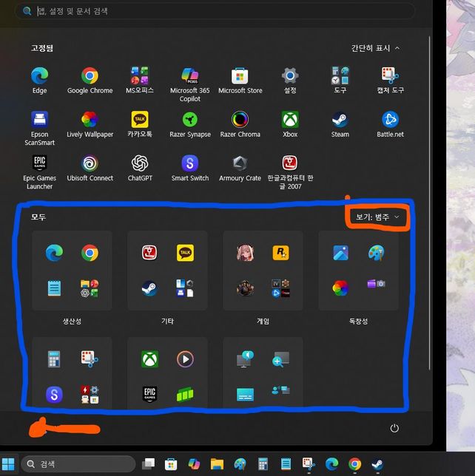Collapse pinned section with 간단히 표시

(x=376, y=48)
